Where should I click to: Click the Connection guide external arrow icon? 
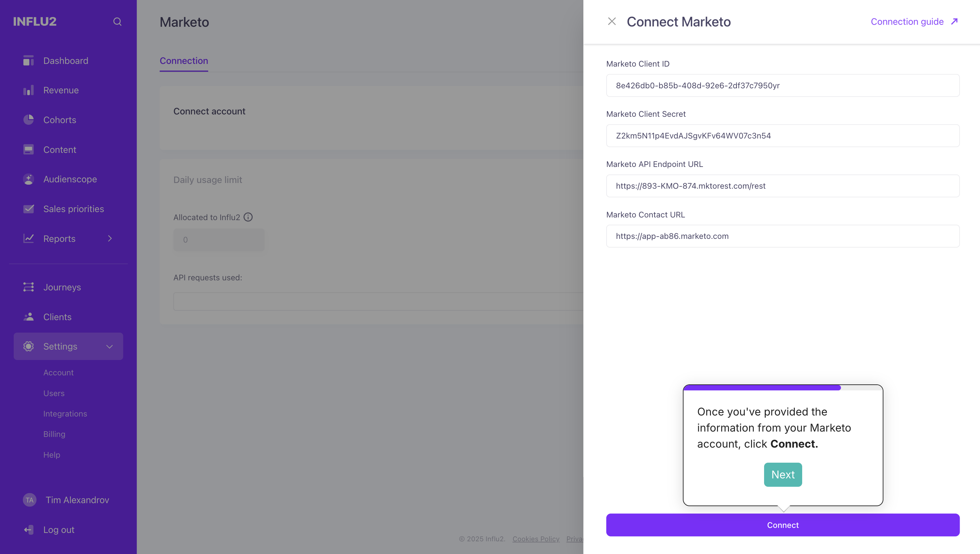[x=954, y=21]
